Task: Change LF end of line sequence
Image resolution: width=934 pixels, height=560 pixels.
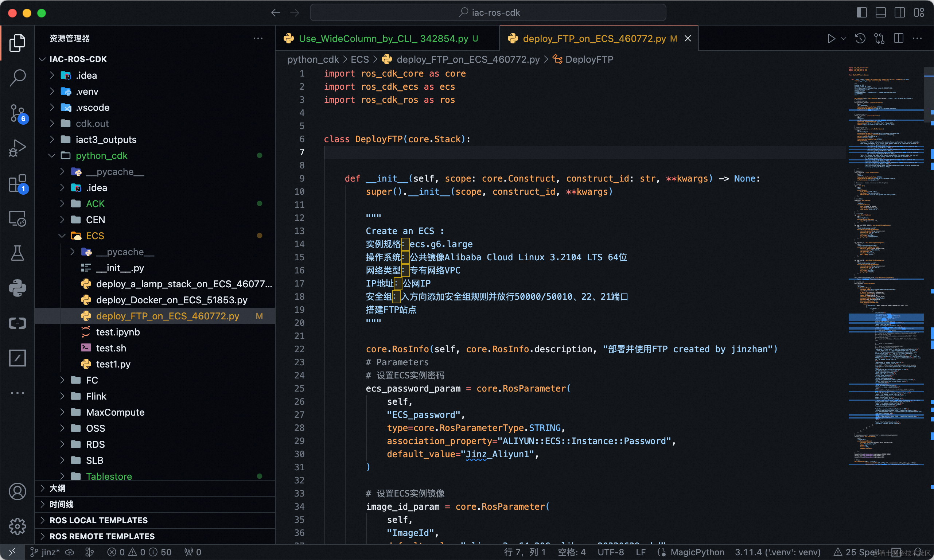Action: (x=641, y=552)
